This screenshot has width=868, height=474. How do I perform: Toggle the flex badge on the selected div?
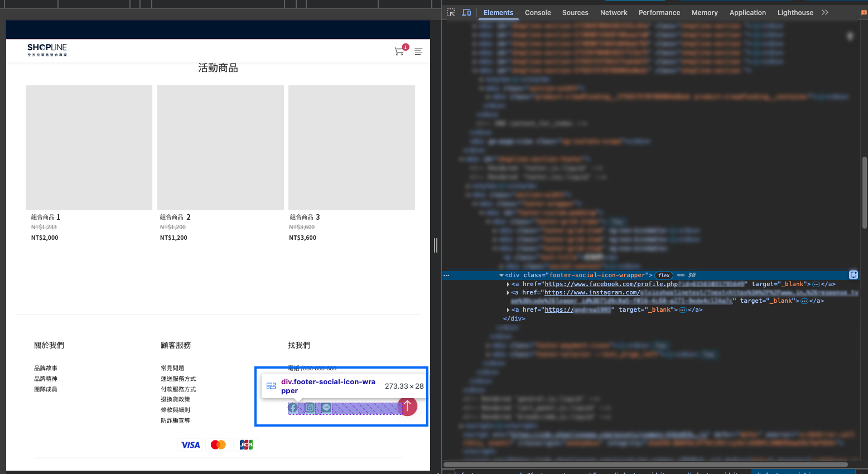click(x=664, y=275)
